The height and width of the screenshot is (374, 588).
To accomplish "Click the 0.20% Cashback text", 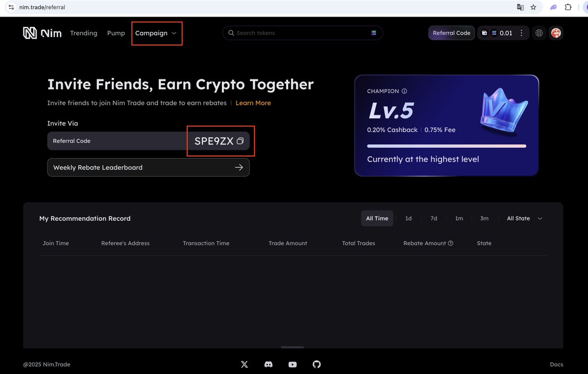I will tap(392, 130).
